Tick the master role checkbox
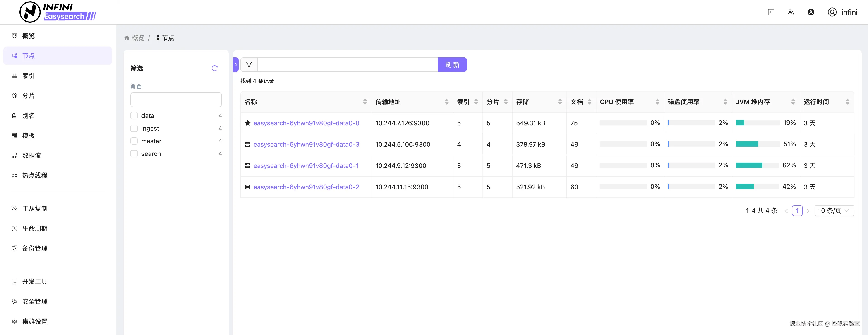868x335 pixels. coord(134,141)
